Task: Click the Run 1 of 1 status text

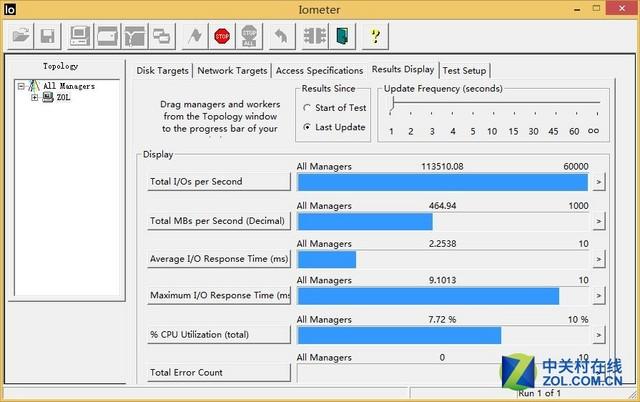Action: click(539, 393)
